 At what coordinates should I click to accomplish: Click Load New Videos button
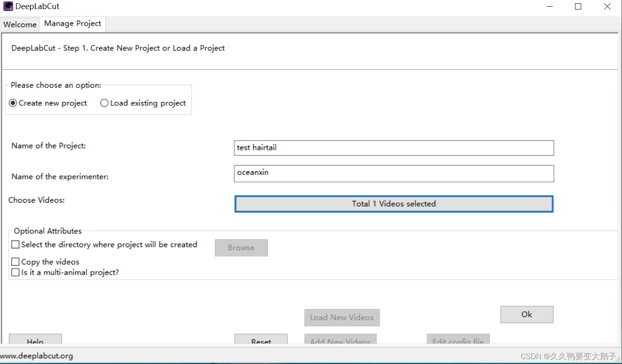[342, 317]
